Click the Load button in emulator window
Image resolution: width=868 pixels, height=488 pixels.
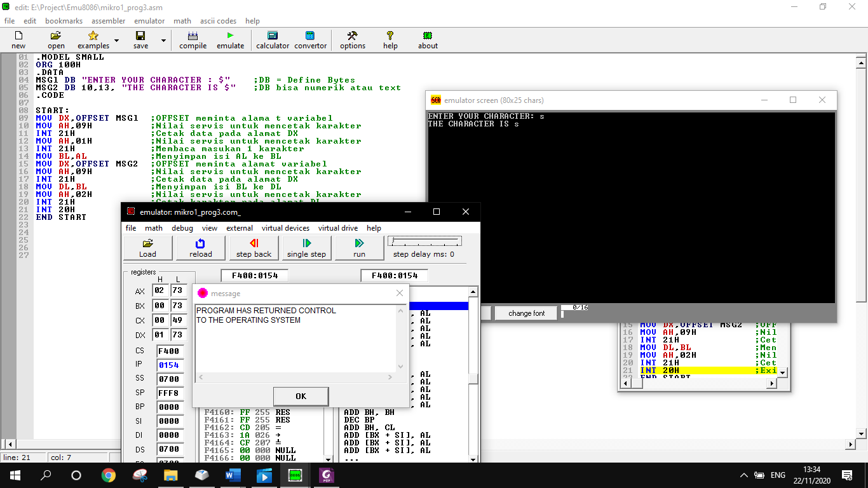tap(147, 248)
